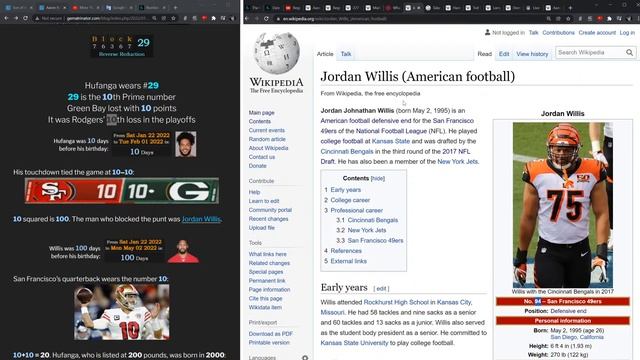The image size is (640, 360).
Task: Jump to College career in Contents
Action: [350, 200]
